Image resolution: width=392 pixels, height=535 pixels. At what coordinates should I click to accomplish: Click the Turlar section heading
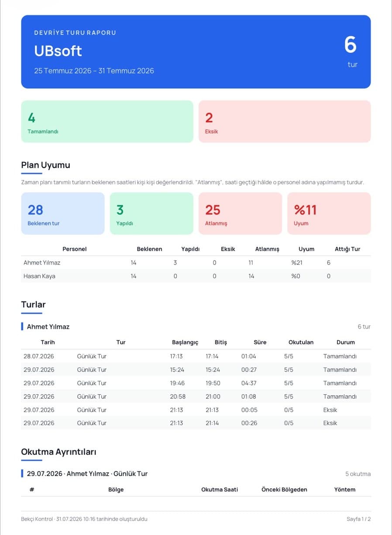pyautogui.click(x=33, y=304)
